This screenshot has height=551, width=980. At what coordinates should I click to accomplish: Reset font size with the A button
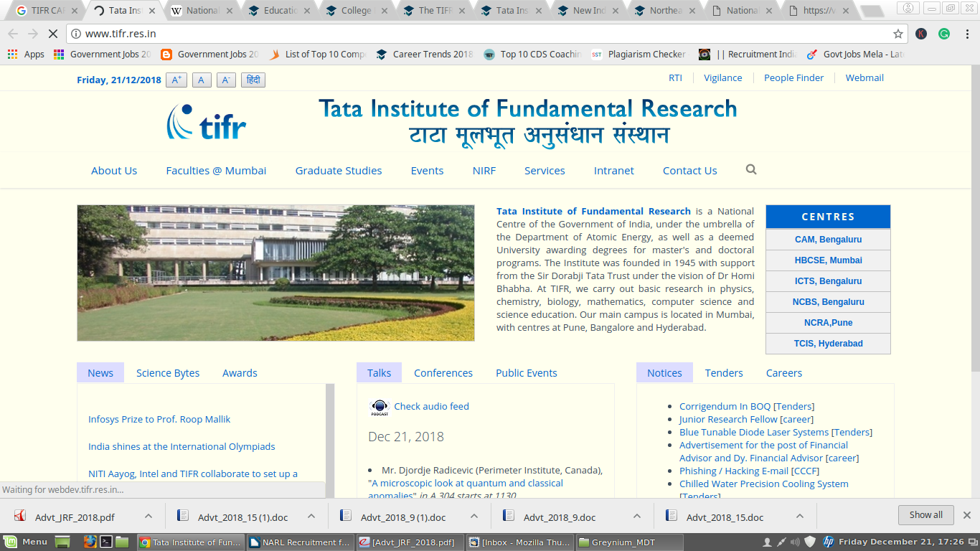pos(202,80)
